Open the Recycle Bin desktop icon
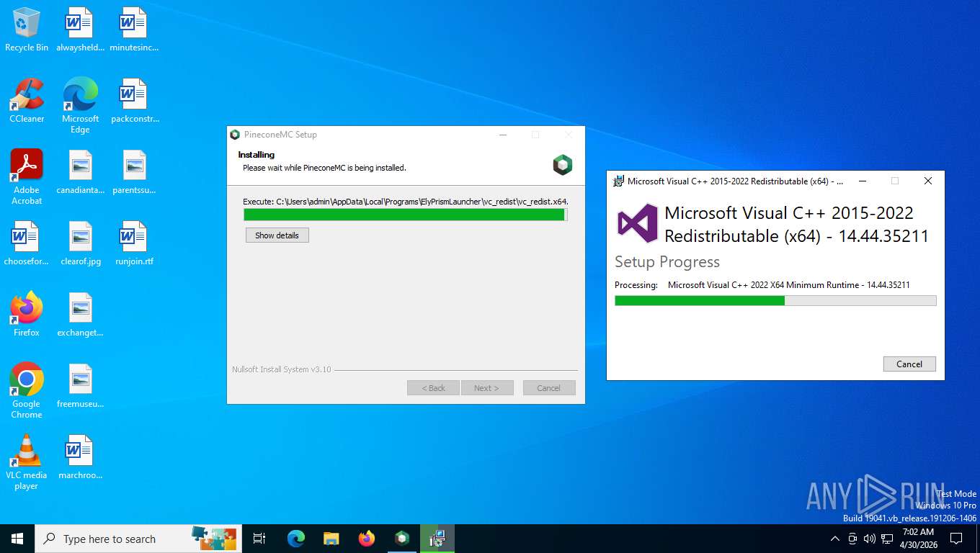Screen dimensions: 980x553 27,30
